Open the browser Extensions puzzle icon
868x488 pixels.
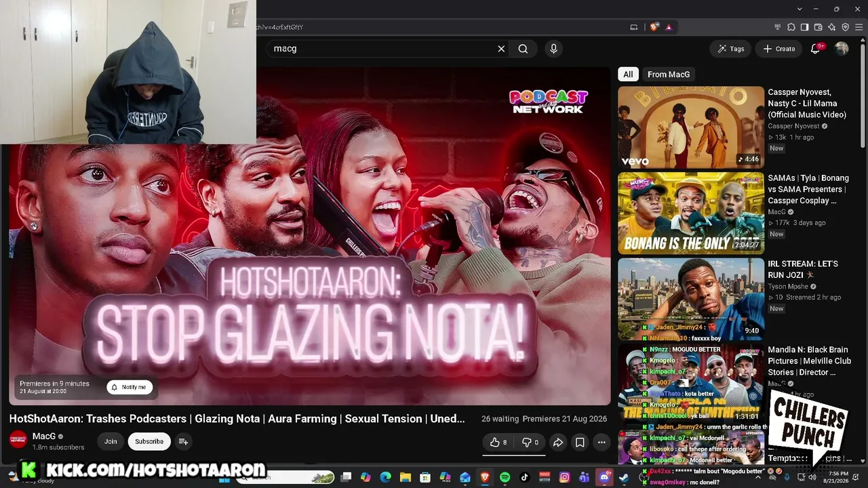[x=791, y=27]
